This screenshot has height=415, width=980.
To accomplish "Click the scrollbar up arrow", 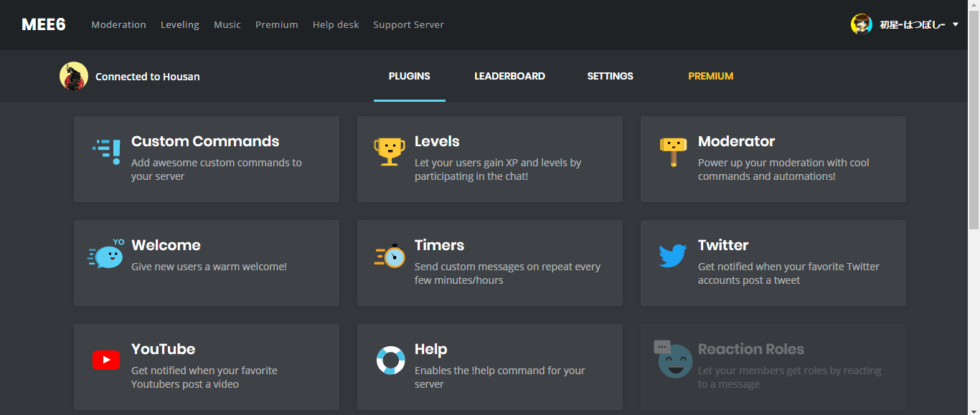I will click(974, 6).
